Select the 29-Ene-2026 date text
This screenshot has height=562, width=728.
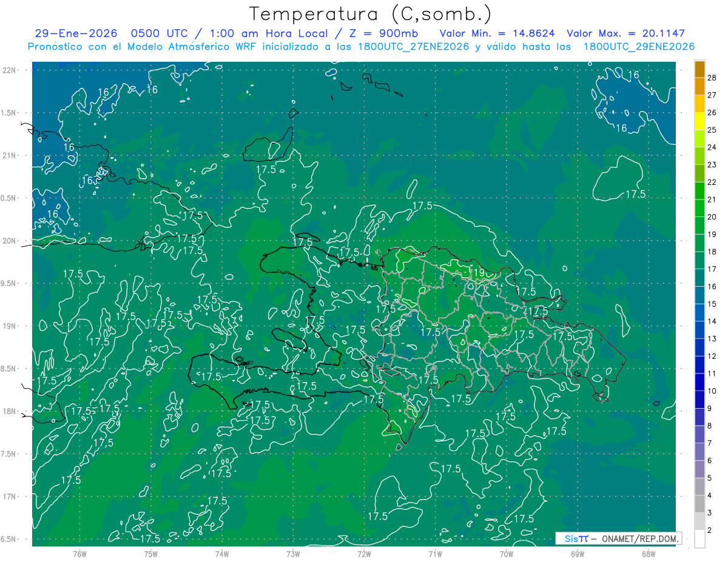click(x=76, y=33)
